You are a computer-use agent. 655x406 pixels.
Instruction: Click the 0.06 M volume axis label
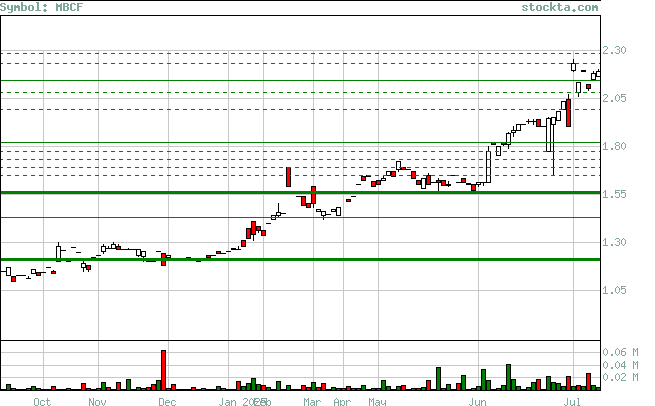click(x=620, y=353)
